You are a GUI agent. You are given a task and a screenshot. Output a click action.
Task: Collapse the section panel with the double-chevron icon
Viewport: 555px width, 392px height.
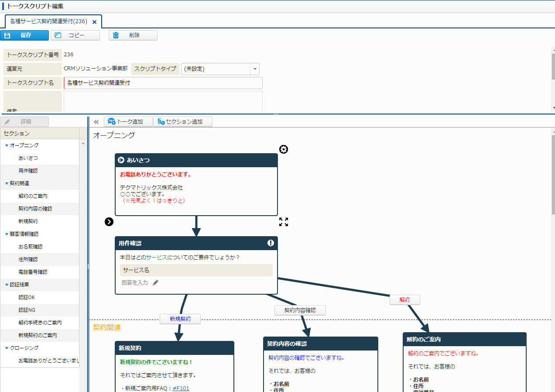click(96, 122)
